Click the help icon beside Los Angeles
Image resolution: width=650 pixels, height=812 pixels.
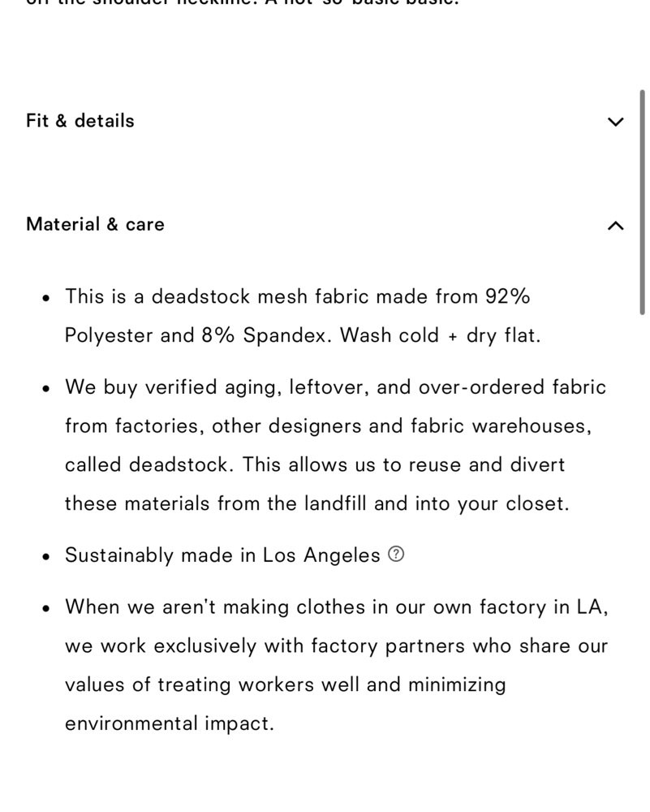pos(396,555)
